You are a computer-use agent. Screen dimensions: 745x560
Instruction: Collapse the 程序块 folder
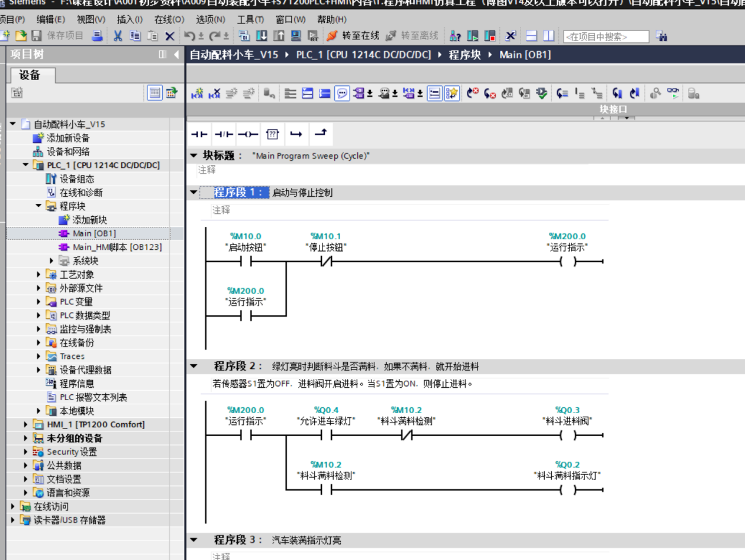tap(38, 206)
